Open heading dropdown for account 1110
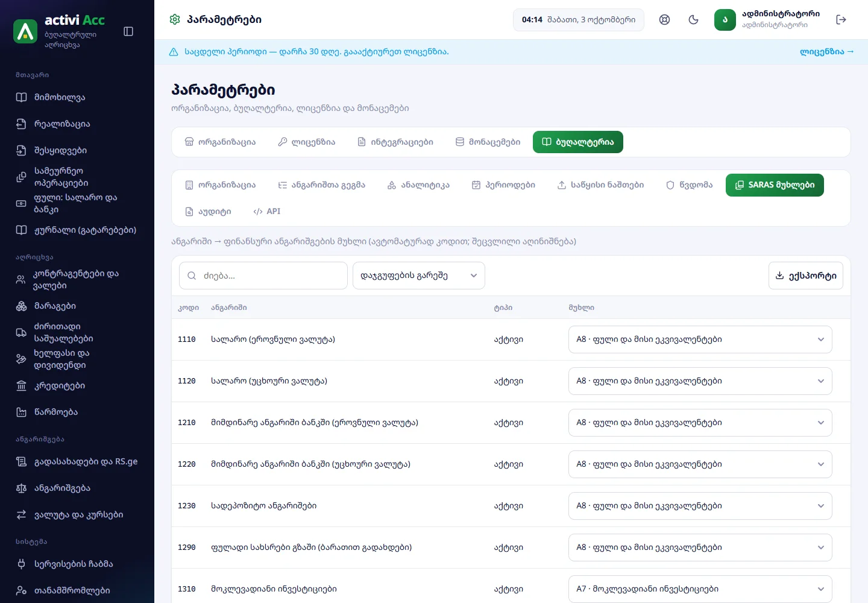 [x=700, y=339]
